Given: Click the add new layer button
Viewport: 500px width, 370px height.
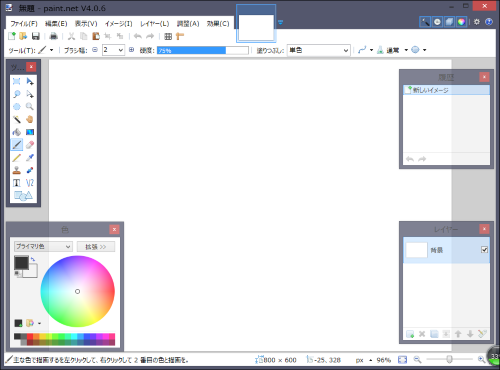Looking at the screenshot, I should 410,334.
